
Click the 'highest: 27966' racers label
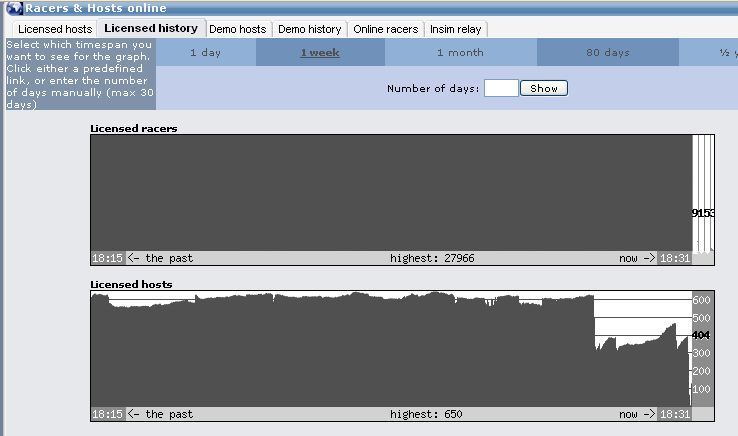click(x=432, y=258)
